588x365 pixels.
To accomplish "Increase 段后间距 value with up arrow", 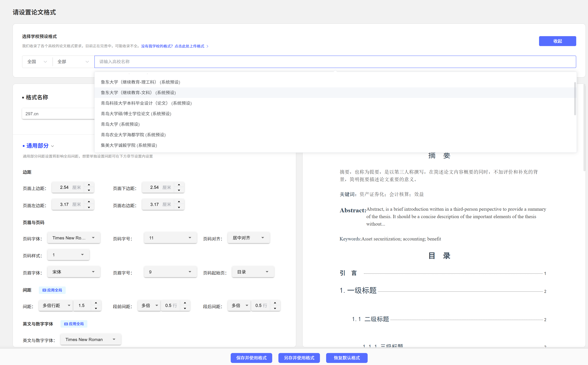I will (x=275, y=303).
